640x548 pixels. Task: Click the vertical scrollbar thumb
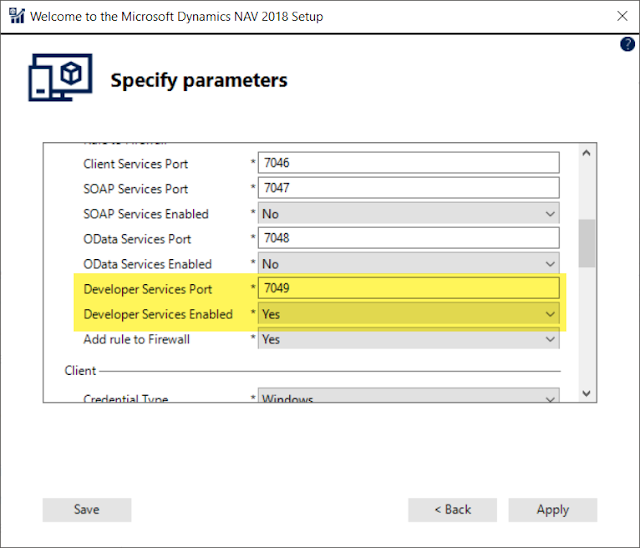click(587, 243)
